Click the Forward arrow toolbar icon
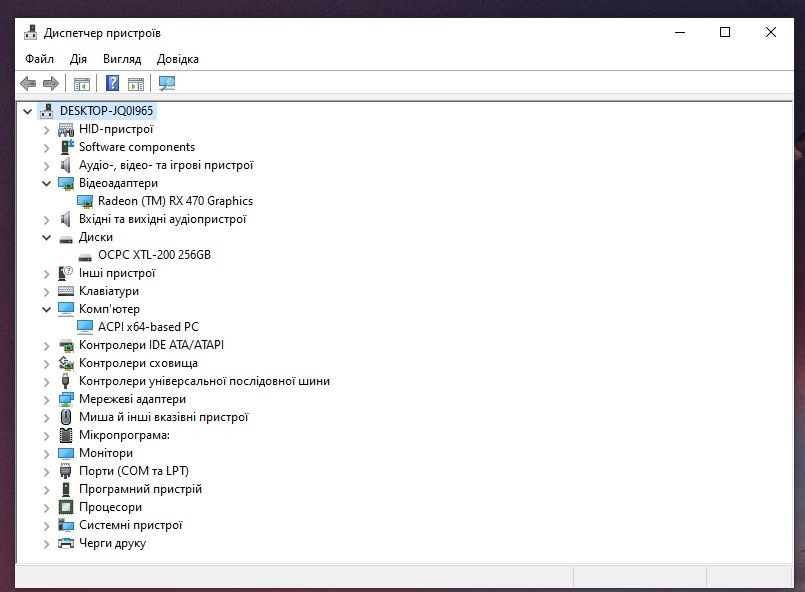805x592 pixels. (x=51, y=83)
